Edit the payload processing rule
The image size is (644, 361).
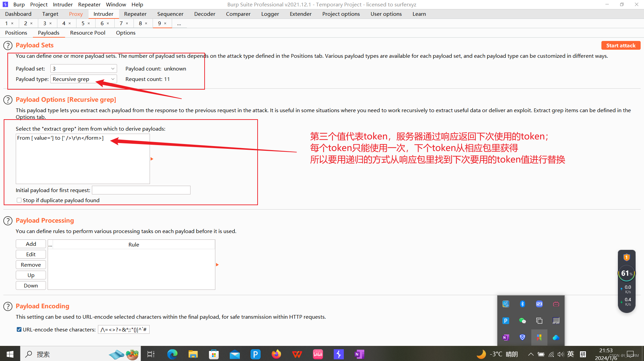pyautogui.click(x=31, y=254)
